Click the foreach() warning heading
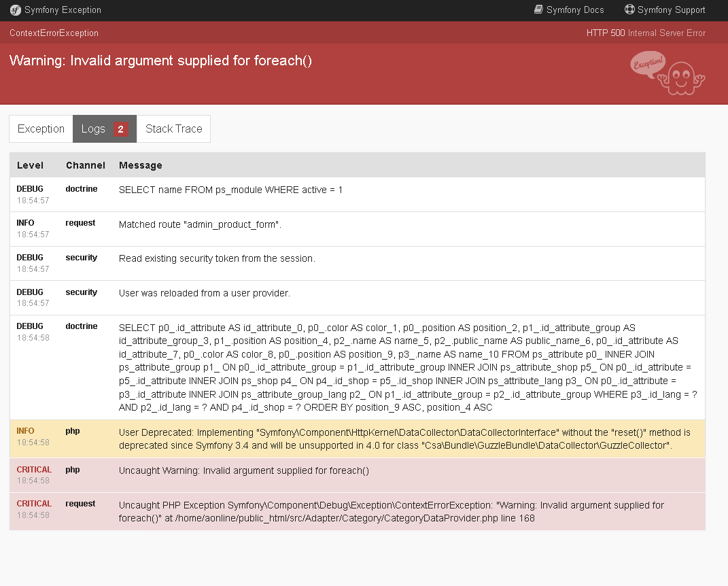Screen dimensions: 728x586 pos(160,61)
